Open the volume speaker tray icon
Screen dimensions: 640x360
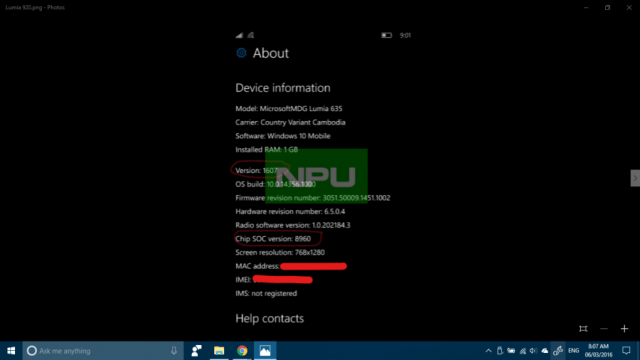pos(533,351)
